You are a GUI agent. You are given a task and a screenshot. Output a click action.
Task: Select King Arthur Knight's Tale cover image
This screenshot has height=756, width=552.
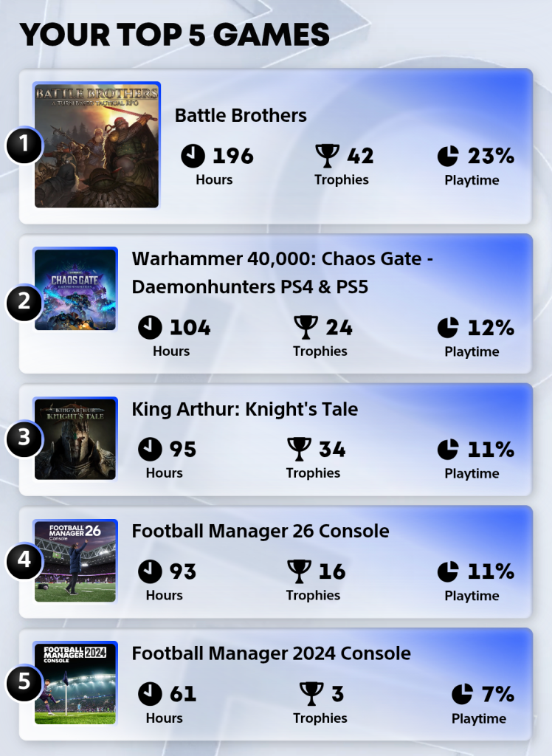75,439
